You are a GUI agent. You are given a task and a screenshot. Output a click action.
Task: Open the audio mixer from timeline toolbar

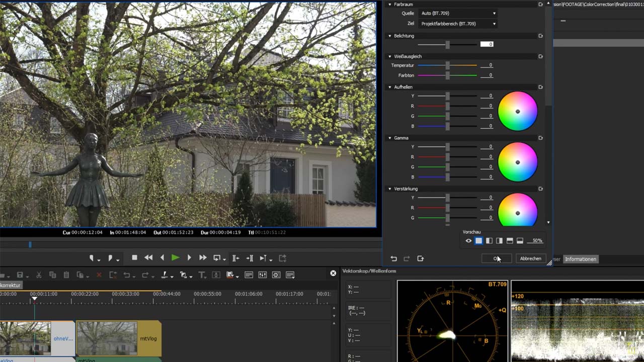pos(262,275)
